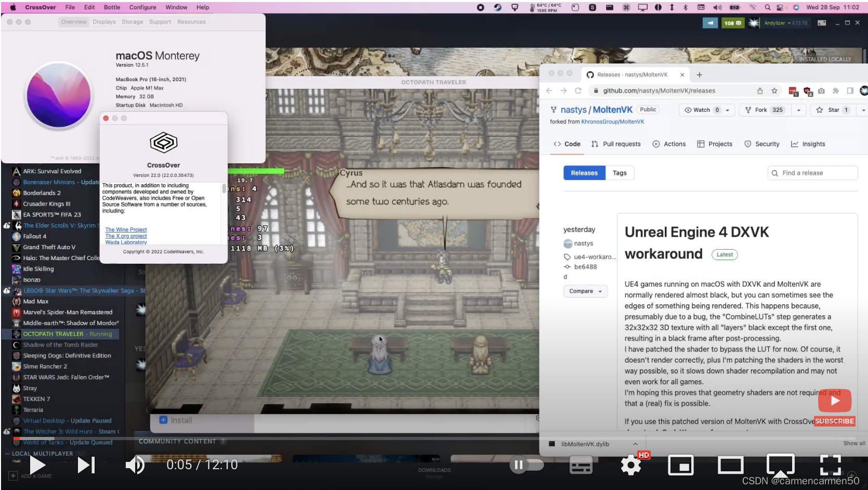Click the Steam icon in the menu bar
The height and width of the screenshot is (490, 868).
point(497,7)
